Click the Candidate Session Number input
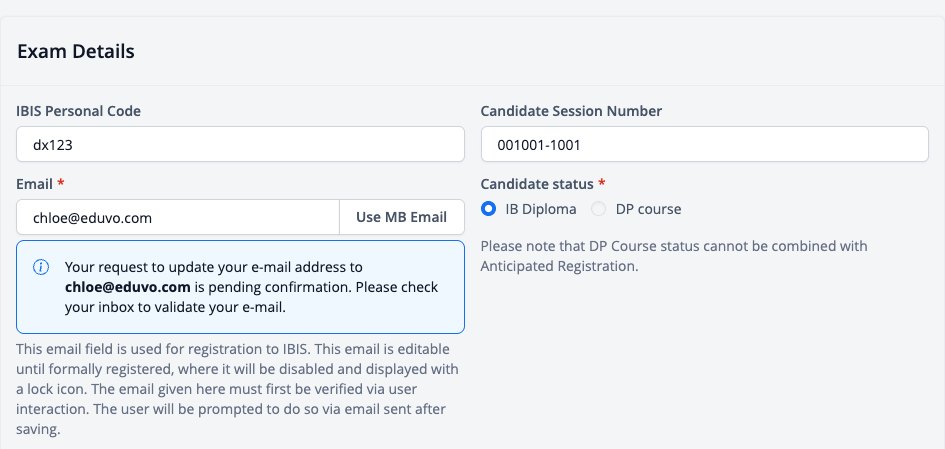Screen dimensions: 945x449 (705, 144)
